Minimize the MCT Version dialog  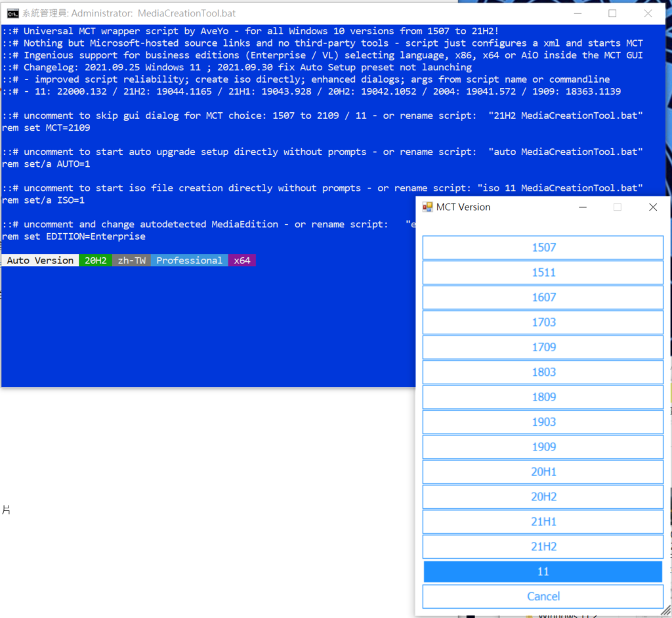click(x=583, y=207)
